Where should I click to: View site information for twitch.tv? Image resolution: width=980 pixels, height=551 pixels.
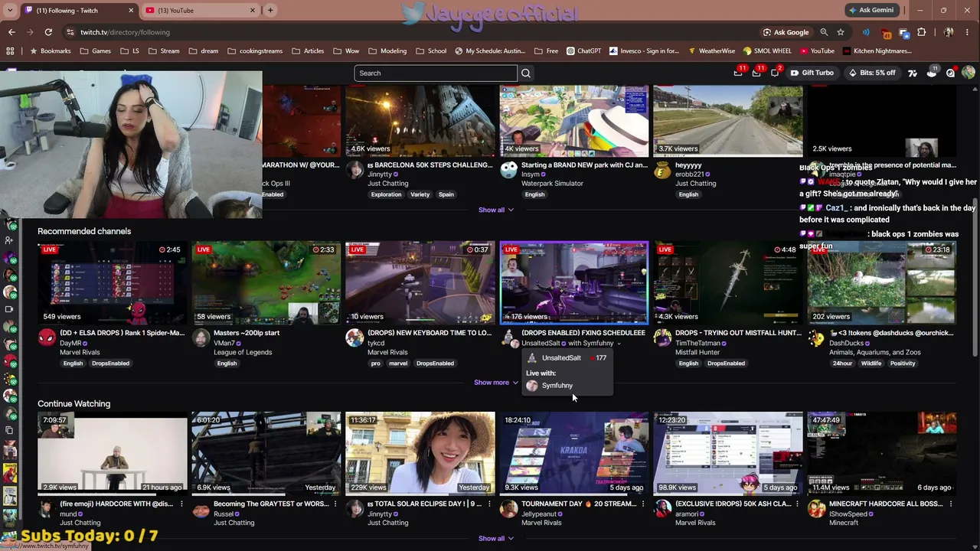pyautogui.click(x=70, y=32)
